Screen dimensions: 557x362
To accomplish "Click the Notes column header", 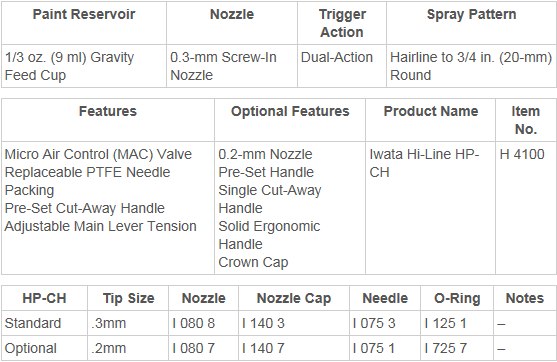I will [525, 298].
